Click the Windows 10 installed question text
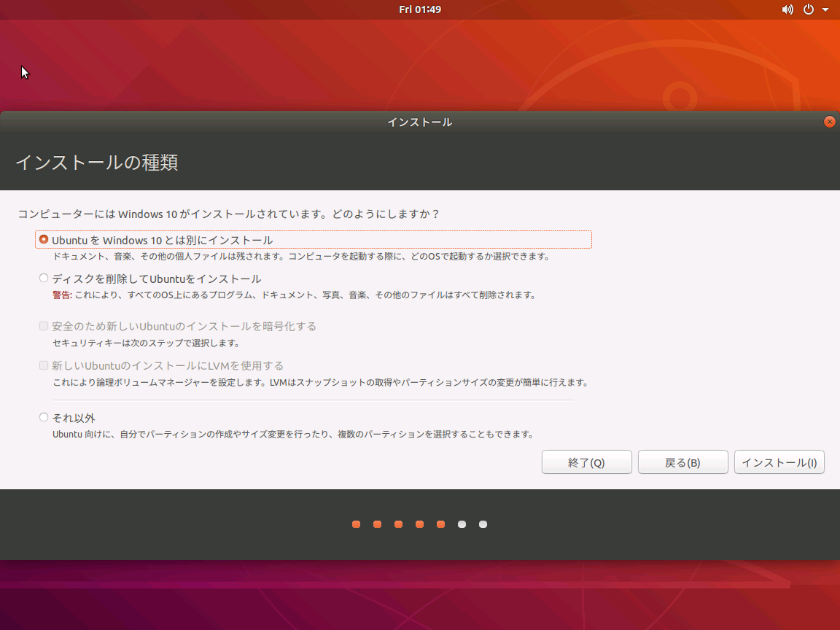 point(229,214)
